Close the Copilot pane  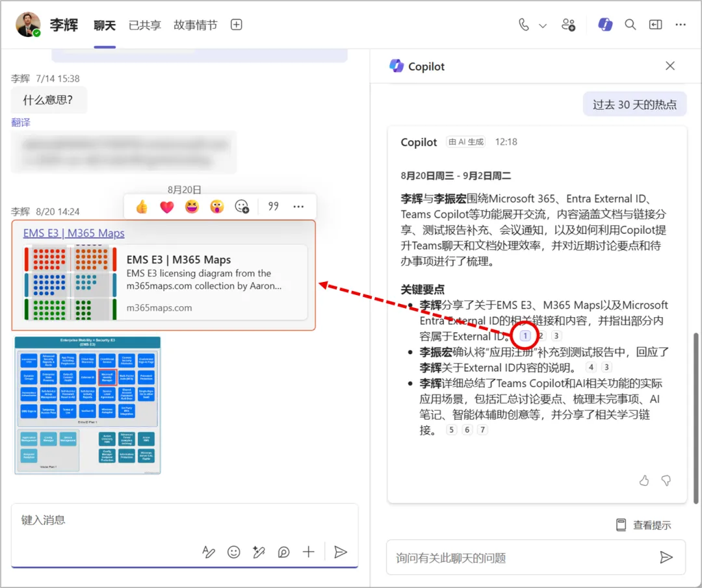click(669, 66)
